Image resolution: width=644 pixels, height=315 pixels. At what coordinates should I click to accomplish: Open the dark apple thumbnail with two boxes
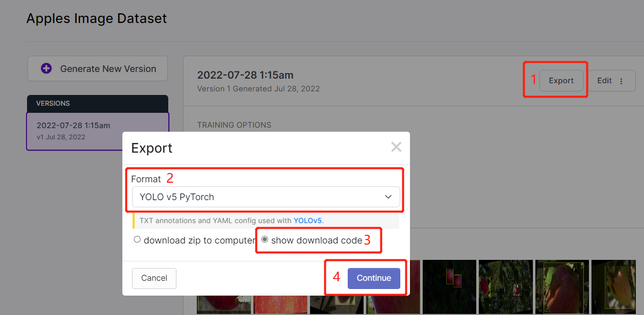click(449, 286)
